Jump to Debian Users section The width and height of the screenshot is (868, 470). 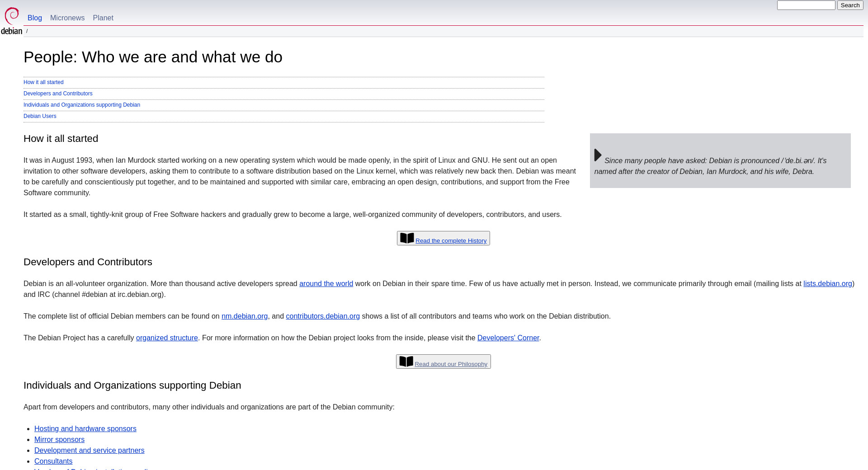[40, 116]
